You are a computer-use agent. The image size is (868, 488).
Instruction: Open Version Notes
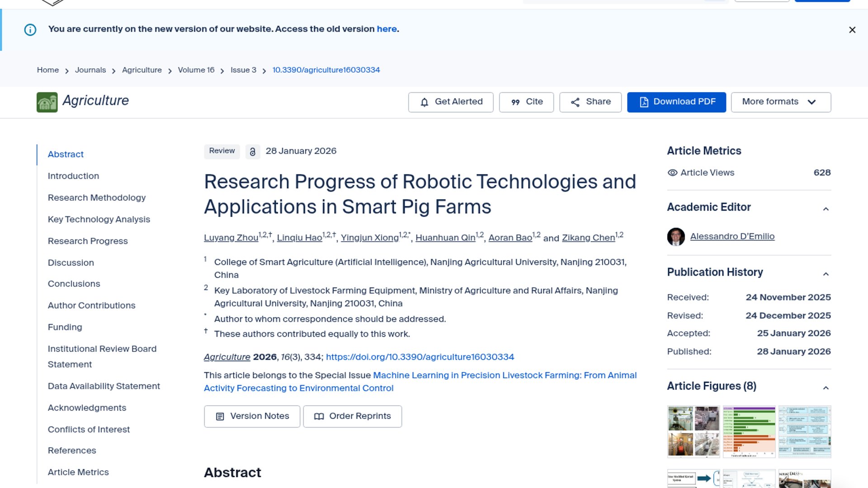coord(252,416)
